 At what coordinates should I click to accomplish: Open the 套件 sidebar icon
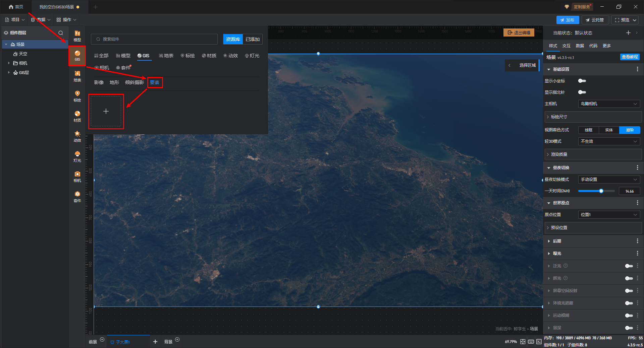coord(77,197)
